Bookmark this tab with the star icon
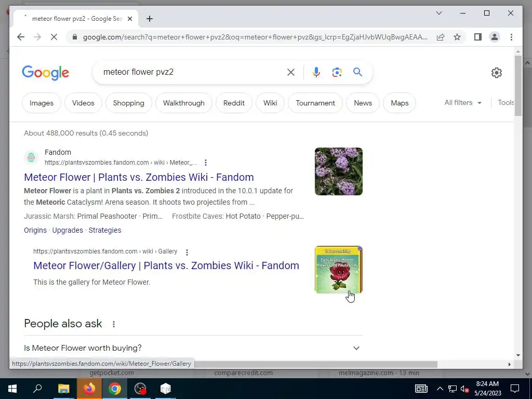The image size is (532, 399). click(457, 37)
